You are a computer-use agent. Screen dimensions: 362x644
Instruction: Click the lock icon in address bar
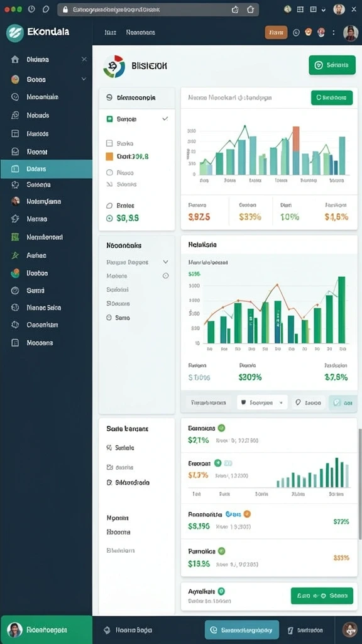tap(65, 9)
